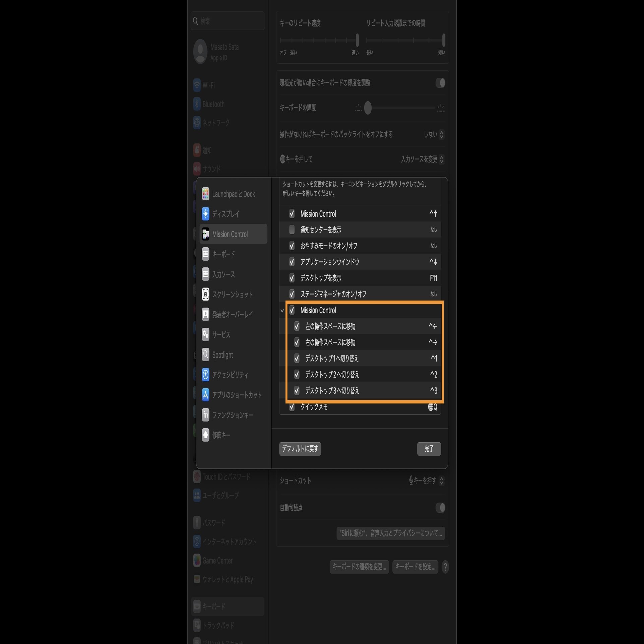
Task: Click the デフォルトに戻す button
Action: coord(300,449)
